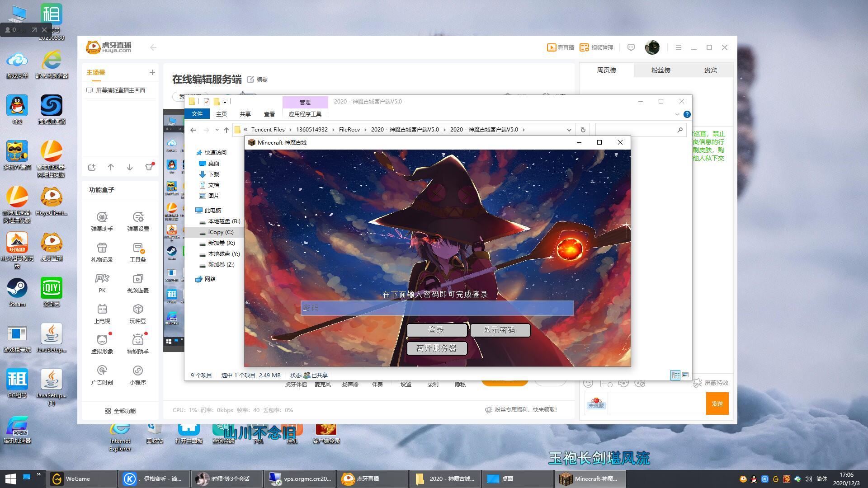
Task: Click the 登录 login button
Action: point(437,330)
